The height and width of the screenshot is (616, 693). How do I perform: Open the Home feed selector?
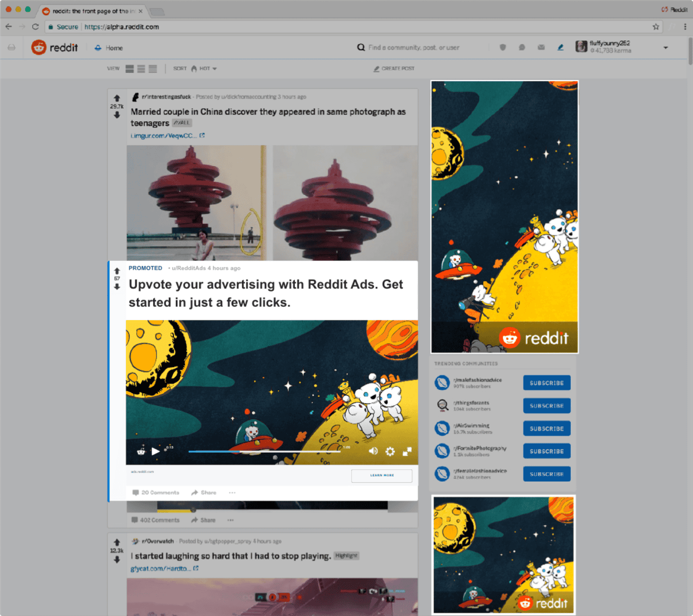[x=109, y=48]
